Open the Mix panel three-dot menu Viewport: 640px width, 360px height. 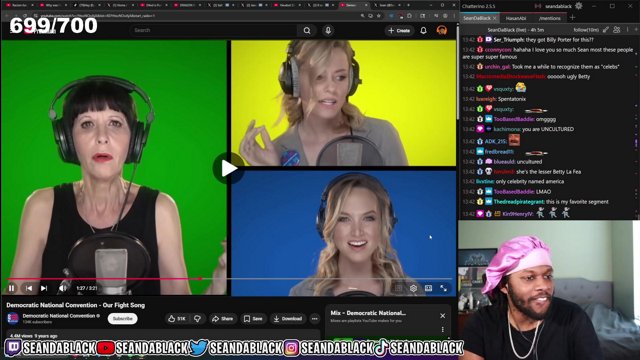pos(442,329)
